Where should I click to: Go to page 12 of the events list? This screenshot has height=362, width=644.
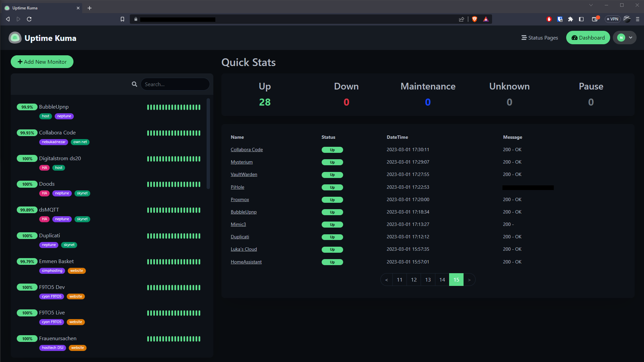tap(414, 280)
